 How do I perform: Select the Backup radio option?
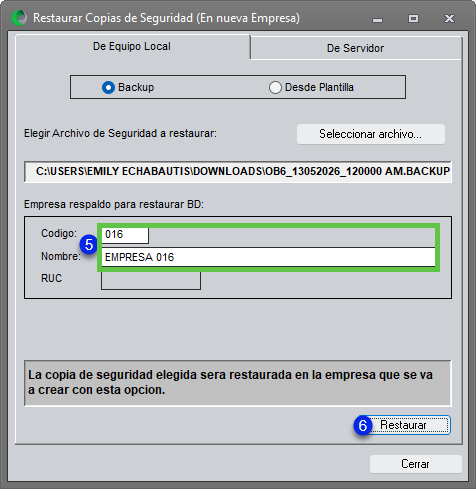(128, 87)
